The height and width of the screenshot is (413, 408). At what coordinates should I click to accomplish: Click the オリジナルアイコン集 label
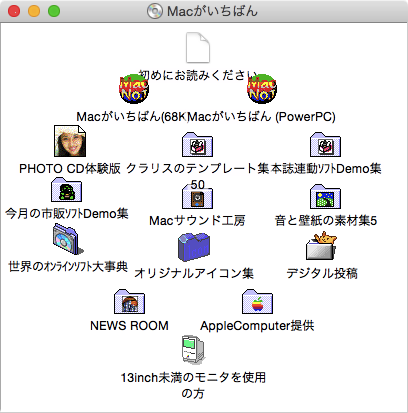point(194,273)
